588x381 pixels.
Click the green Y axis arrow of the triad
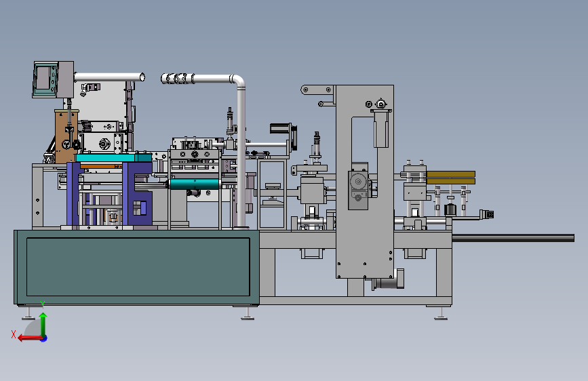click(43, 324)
